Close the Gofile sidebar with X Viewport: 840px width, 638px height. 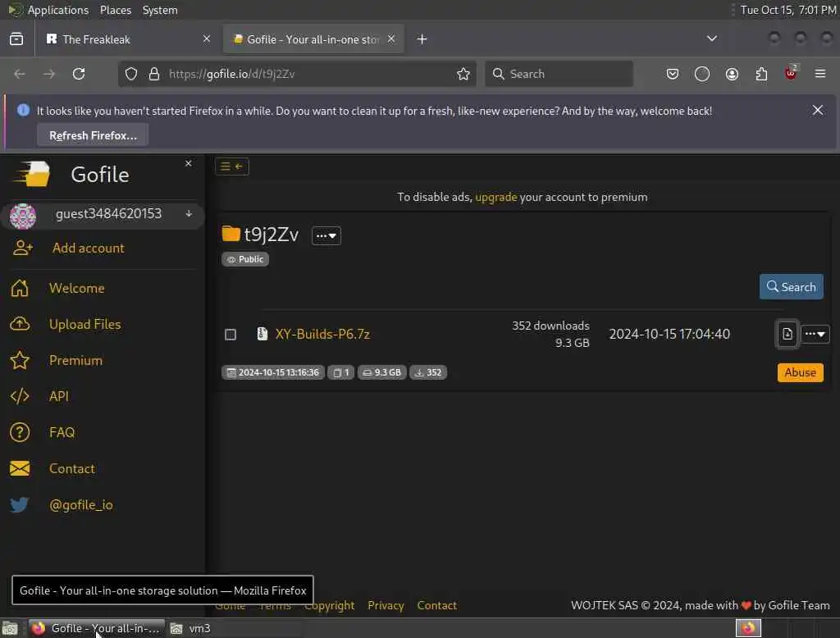[x=188, y=163]
